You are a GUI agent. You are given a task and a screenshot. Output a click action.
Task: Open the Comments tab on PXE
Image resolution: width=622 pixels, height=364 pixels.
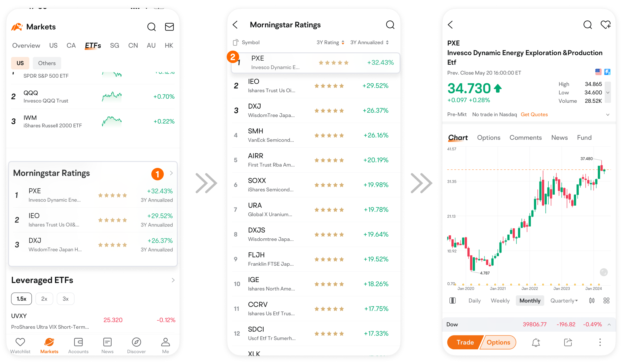(x=526, y=138)
